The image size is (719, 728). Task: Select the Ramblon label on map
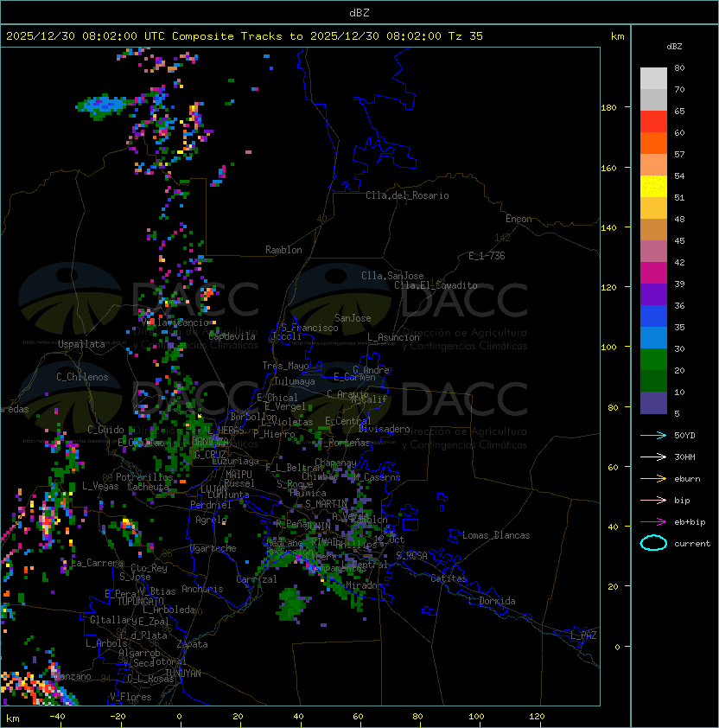pyautogui.click(x=283, y=250)
